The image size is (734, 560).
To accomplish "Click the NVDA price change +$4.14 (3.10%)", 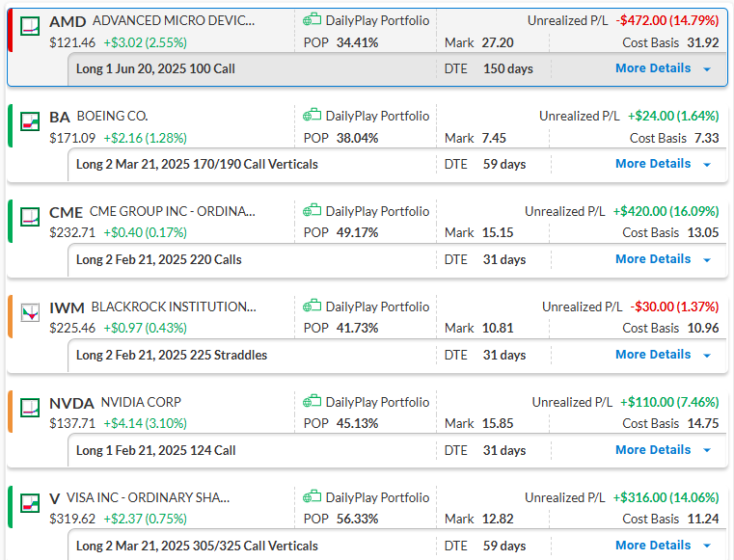I will click(145, 424).
